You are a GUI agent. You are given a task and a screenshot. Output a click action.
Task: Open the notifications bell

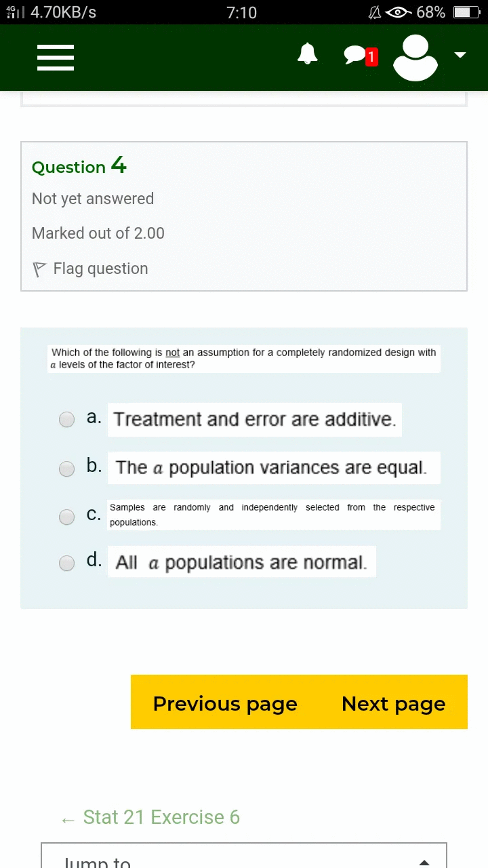307,54
